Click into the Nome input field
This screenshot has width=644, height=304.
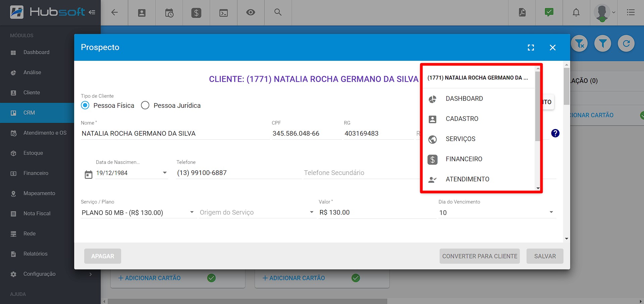(x=175, y=134)
